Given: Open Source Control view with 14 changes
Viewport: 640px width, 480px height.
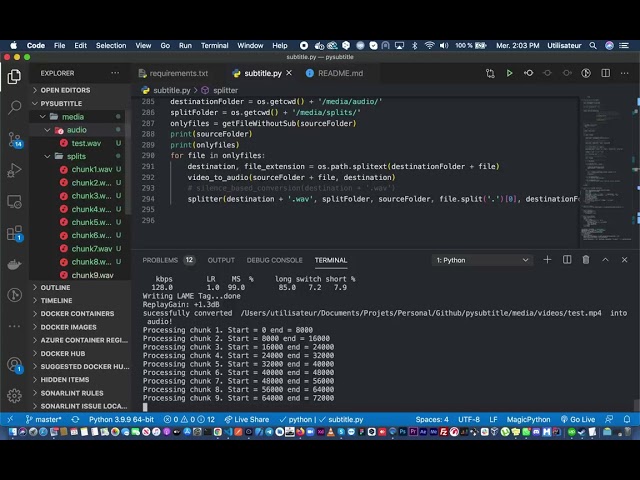Looking at the screenshot, I should point(15,139).
